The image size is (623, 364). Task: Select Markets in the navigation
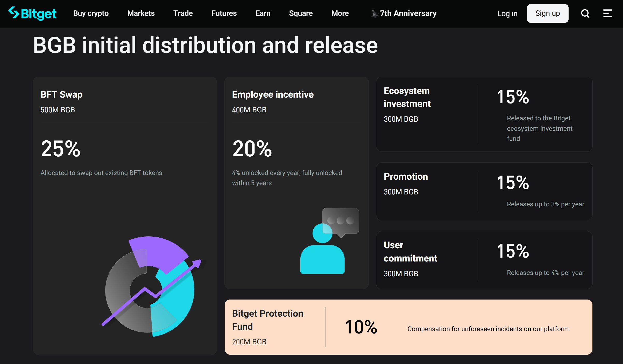pyautogui.click(x=140, y=13)
